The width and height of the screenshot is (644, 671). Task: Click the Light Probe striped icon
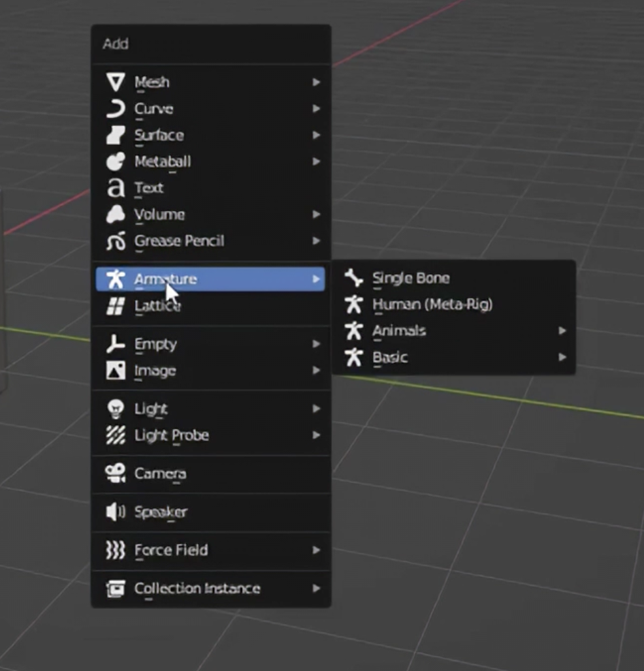[x=116, y=435]
